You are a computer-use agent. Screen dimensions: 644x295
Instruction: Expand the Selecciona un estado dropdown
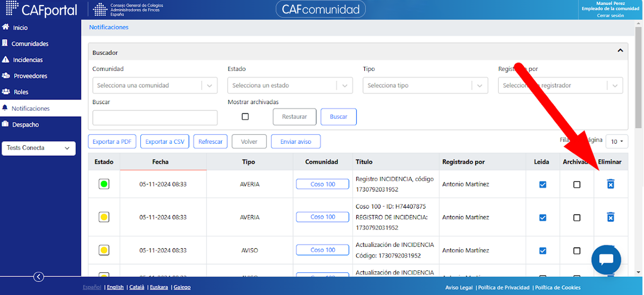point(290,85)
